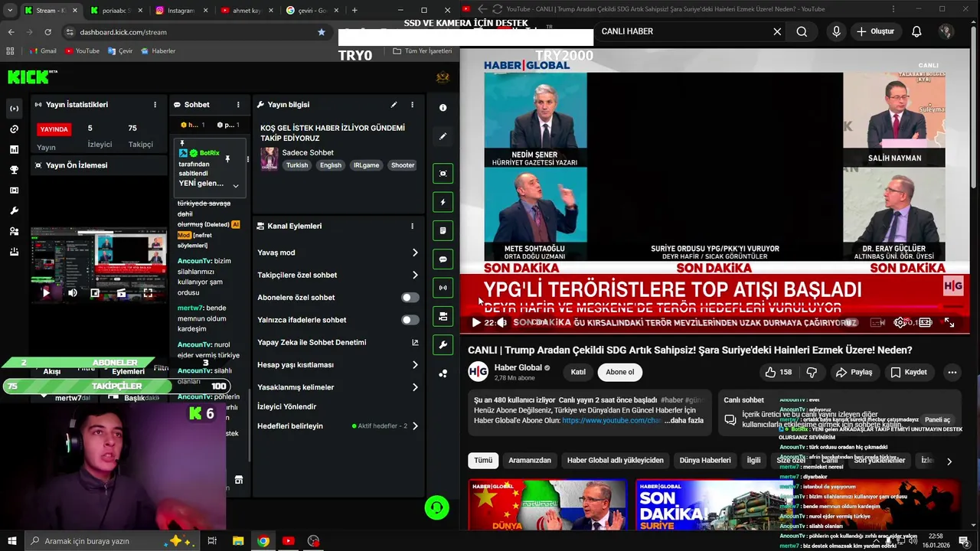
Task: Click Kaydet save button
Action: [x=909, y=372]
